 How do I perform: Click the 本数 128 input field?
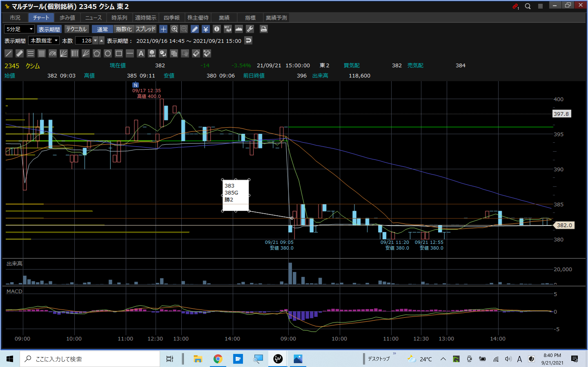tap(84, 41)
